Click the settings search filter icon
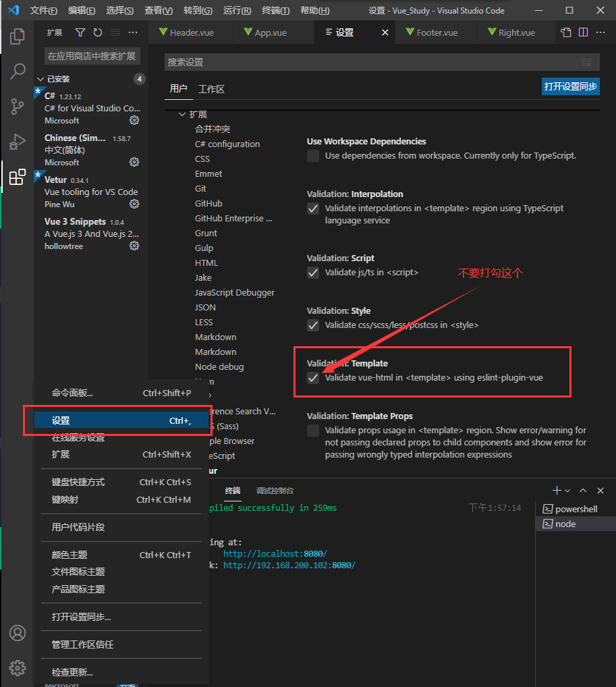The image size is (616, 687). [x=586, y=62]
